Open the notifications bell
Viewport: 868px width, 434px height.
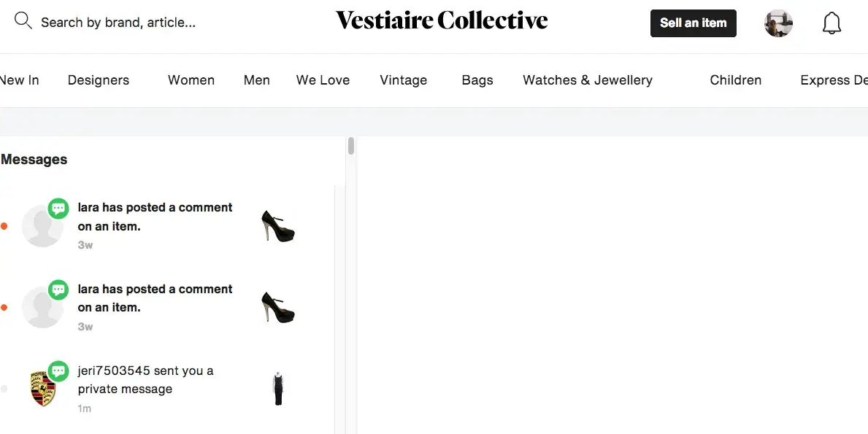pyautogui.click(x=831, y=23)
